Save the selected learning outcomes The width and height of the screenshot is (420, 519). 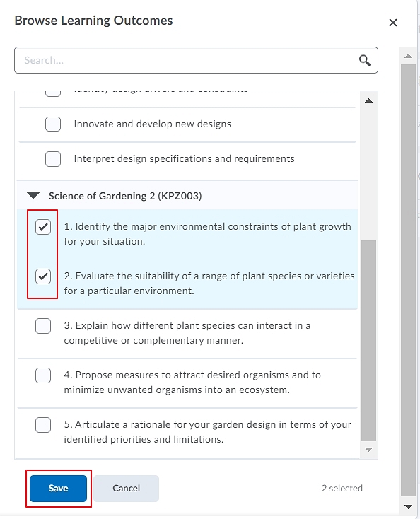[58, 488]
